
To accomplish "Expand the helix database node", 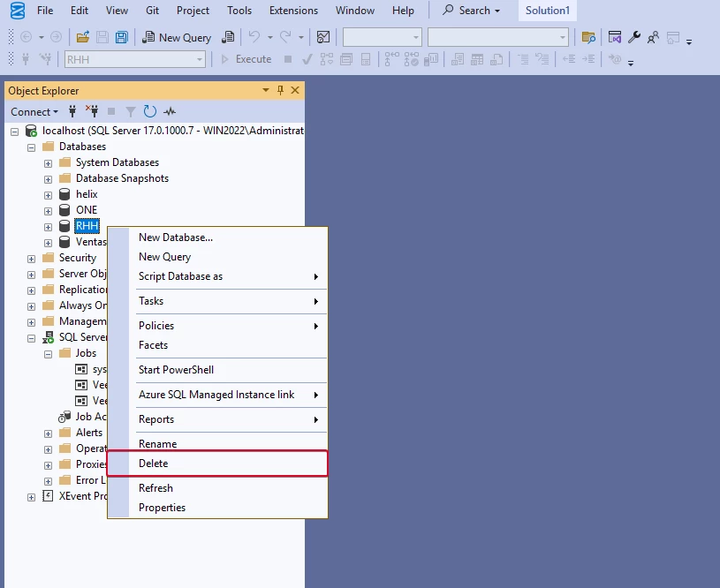I will (48, 195).
